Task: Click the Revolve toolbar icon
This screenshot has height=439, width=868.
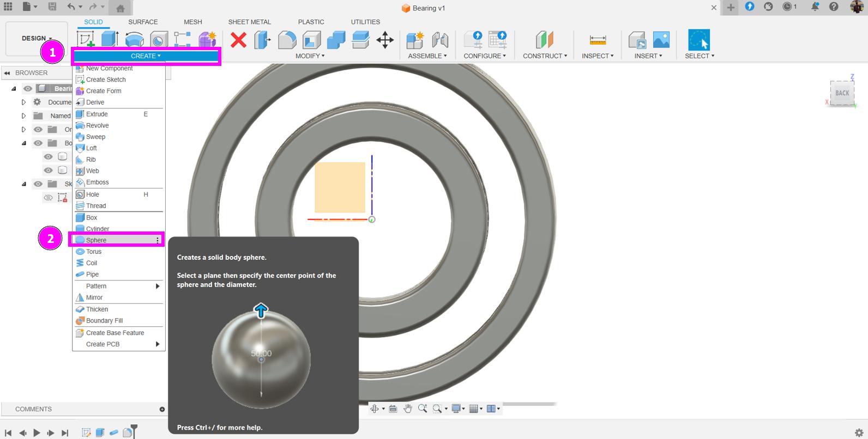Action: (x=134, y=39)
